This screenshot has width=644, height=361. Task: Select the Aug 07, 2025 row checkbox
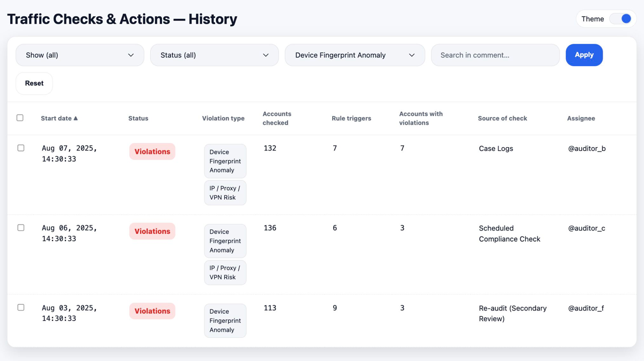pos(21,148)
